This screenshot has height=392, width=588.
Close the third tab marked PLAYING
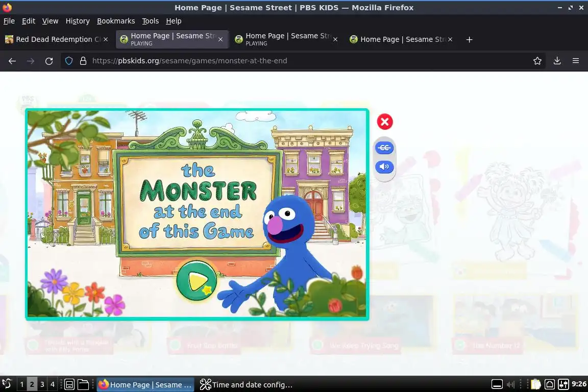[x=335, y=39]
